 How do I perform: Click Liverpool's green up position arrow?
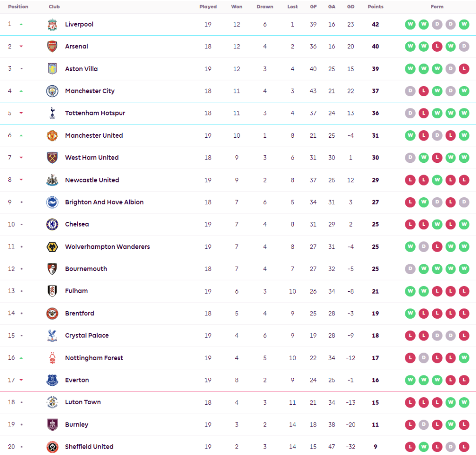tap(21, 24)
